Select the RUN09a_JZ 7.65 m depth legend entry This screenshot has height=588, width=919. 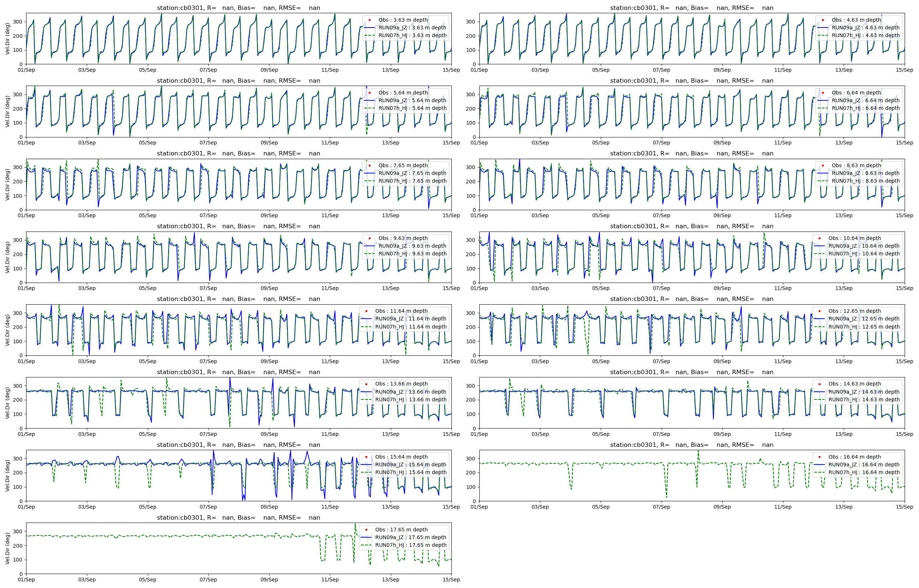[412, 173]
